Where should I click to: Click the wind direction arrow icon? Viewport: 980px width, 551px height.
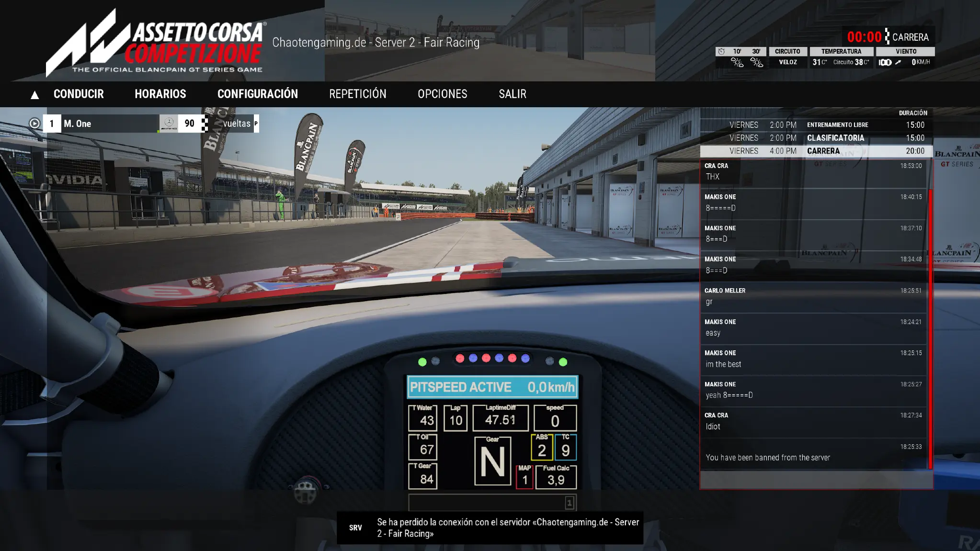coord(898,62)
